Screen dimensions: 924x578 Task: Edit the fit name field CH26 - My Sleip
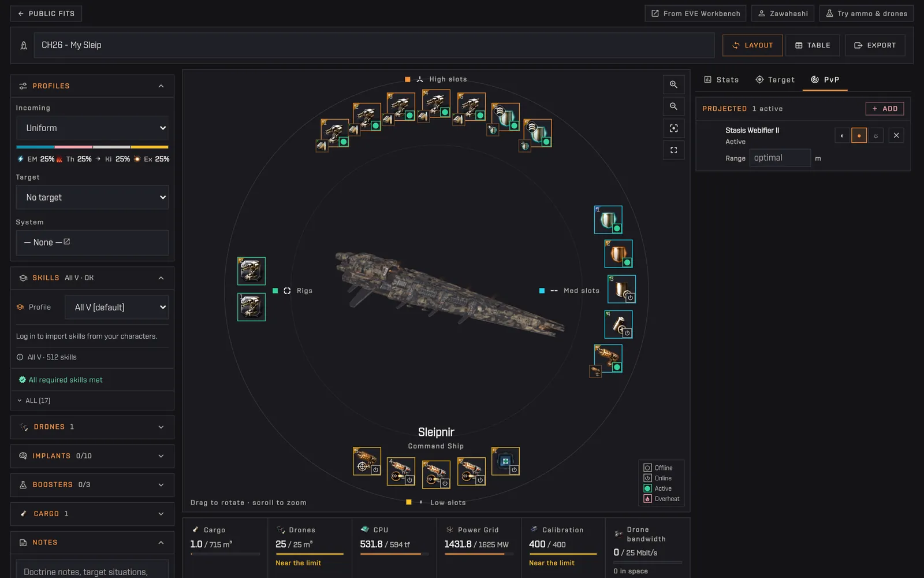pyautogui.click(x=374, y=45)
